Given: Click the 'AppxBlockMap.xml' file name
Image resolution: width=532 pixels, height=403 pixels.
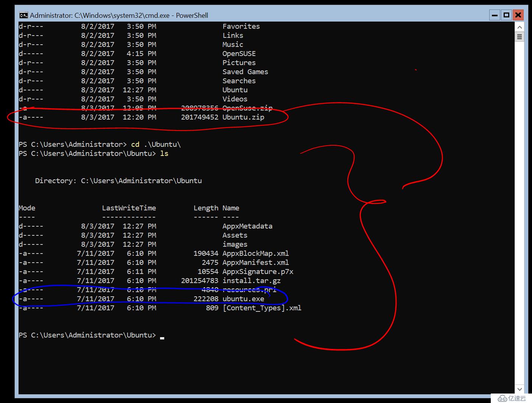Looking at the screenshot, I should click(x=256, y=254).
